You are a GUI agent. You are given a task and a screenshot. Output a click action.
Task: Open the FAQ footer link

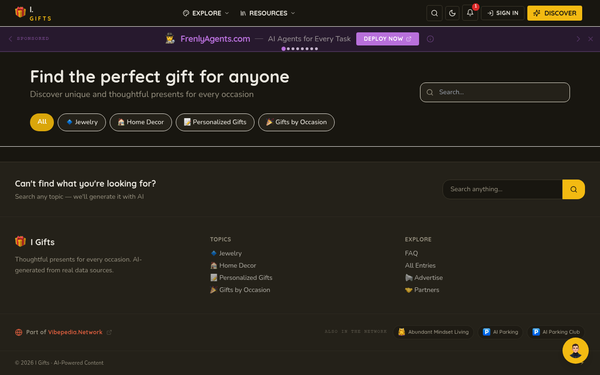tap(411, 253)
